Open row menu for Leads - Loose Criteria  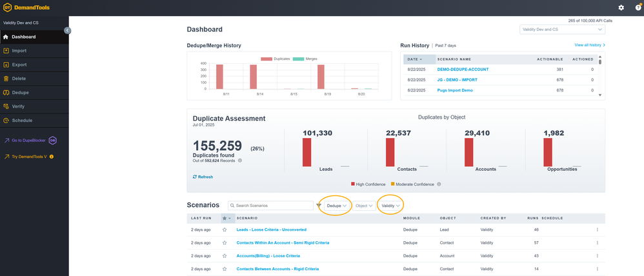pos(597,230)
